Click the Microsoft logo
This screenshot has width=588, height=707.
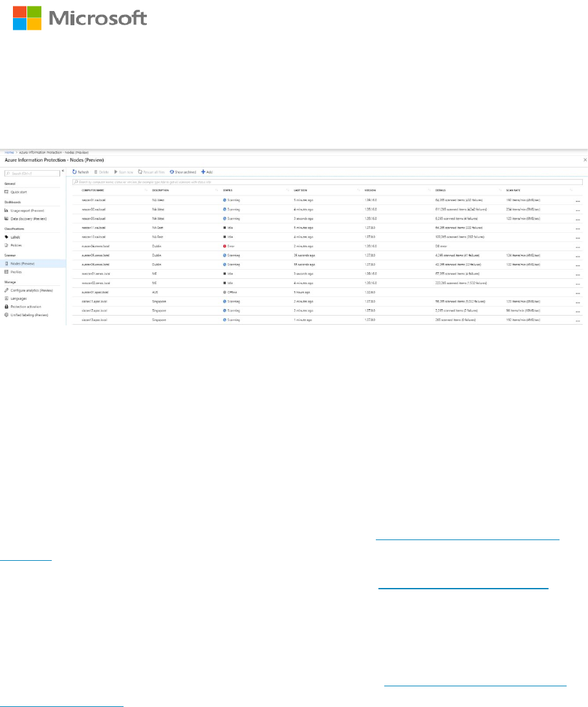(80, 18)
